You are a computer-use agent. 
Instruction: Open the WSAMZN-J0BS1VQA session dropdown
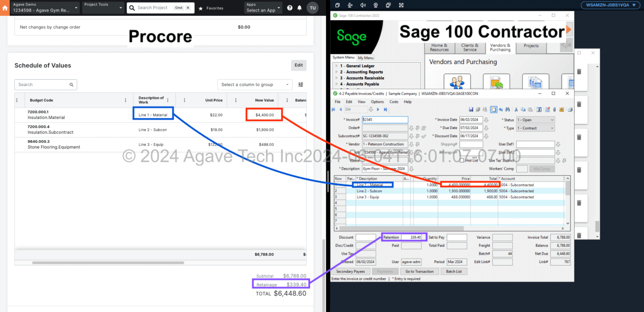[611, 5]
